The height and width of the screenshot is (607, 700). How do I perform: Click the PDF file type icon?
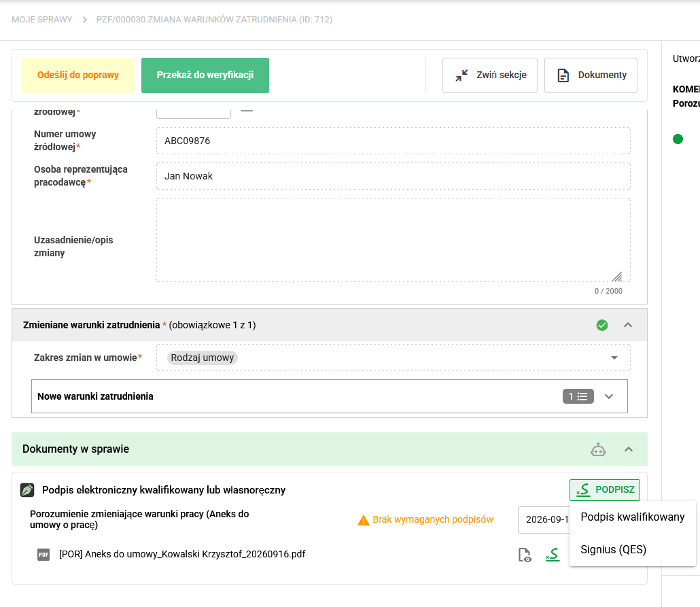[x=43, y=554]
